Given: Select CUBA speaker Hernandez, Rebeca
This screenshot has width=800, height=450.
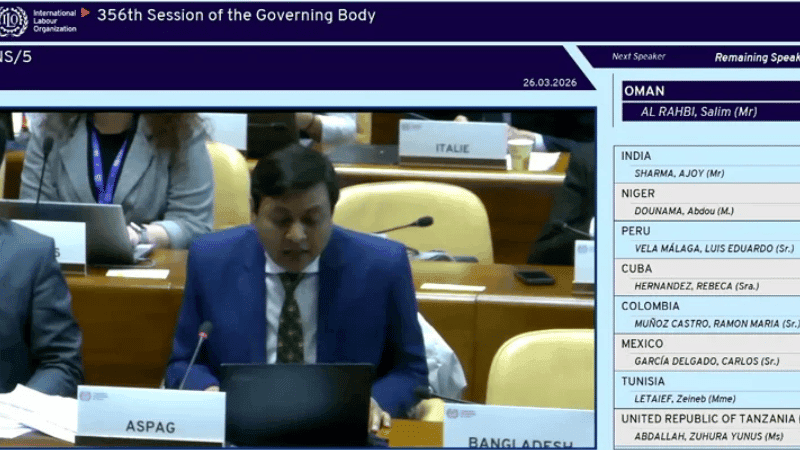Looking at the screenshot, I should (x=710, y=277).
